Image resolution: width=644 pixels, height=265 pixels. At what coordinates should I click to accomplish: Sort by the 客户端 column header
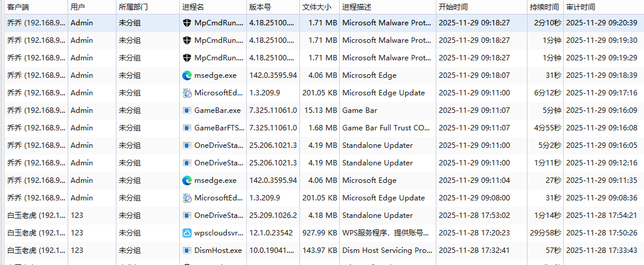[x=18, y=7]
